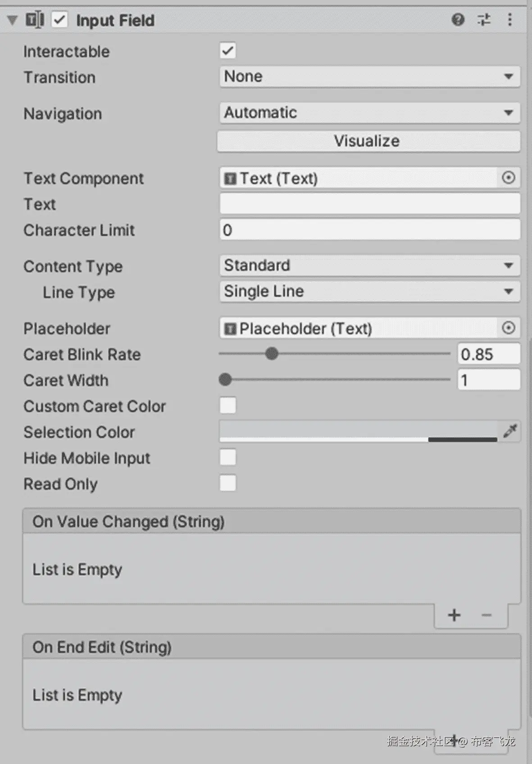
Task: Click the Text Component object picker circle
Action: pos(509,178)
